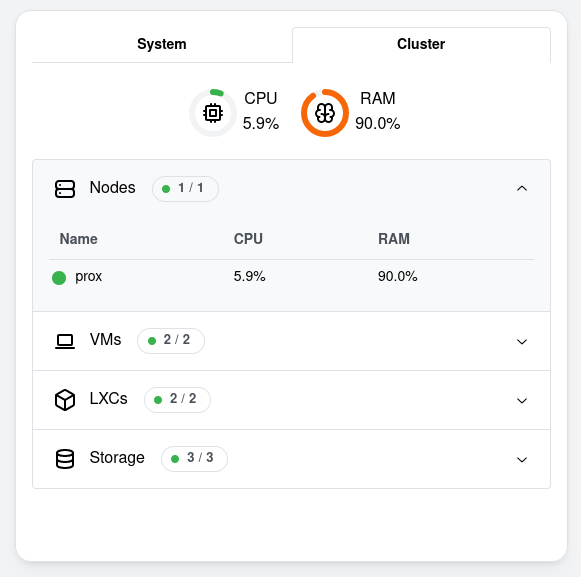Click the orange RAM usage ring

[x=325, y=113]
